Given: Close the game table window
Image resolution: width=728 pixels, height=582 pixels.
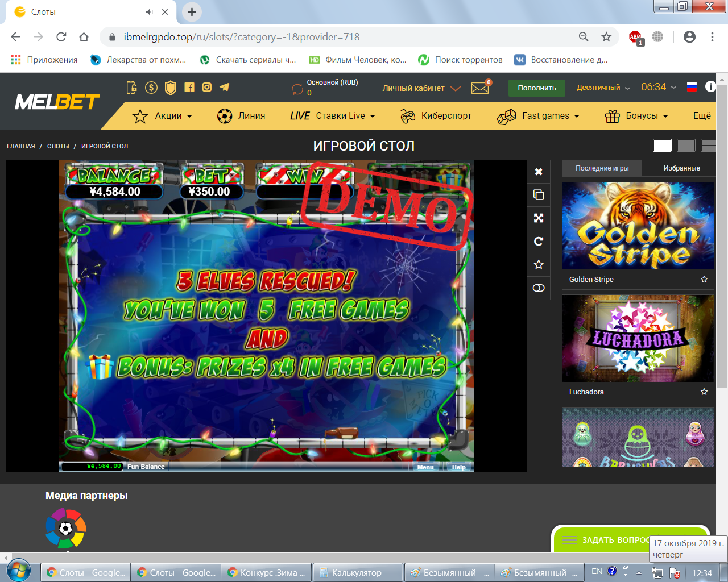Looking at the screenshot, I should 539,172.
